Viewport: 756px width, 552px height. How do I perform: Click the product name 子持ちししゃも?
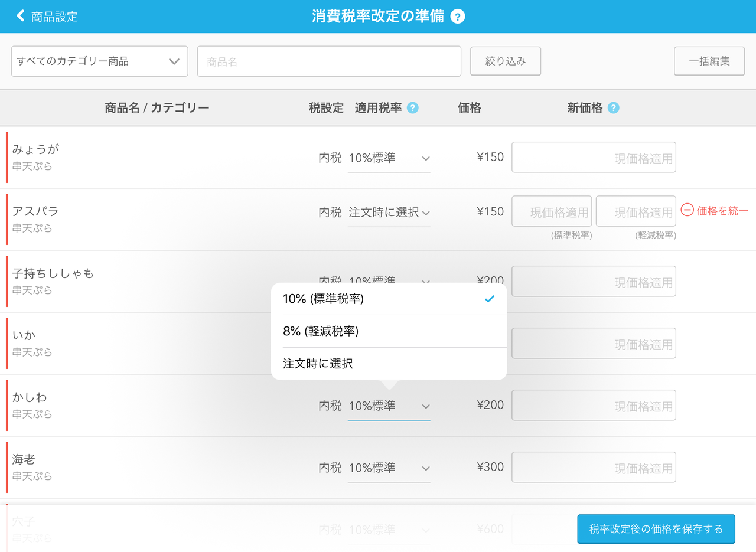(x=53, y=273)
